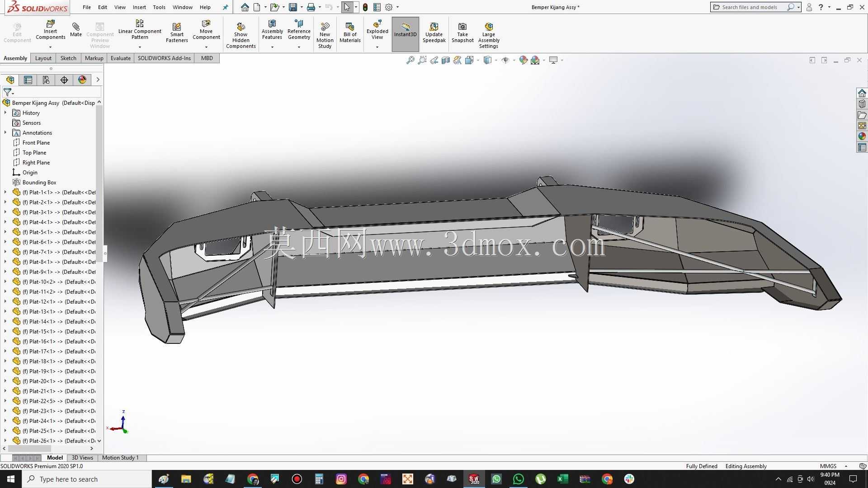Open Appearances task pane icon
This screenshot has width=868, height=488.
coord(862,136)
